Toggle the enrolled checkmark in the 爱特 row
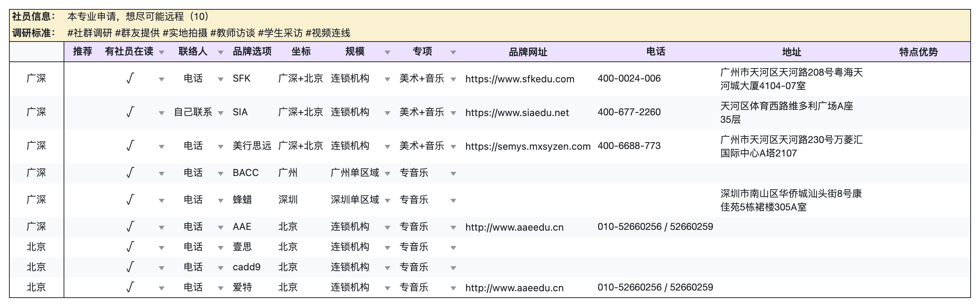 click(130, 287)
